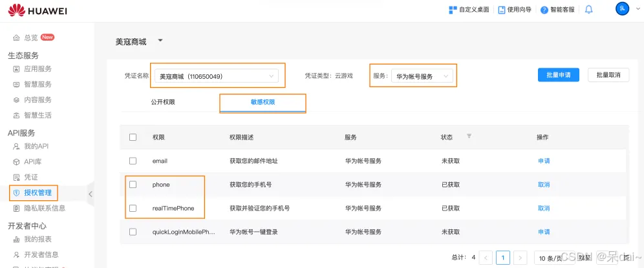
Task: Toggle the select-all header checkbox
Action: pos(133,137)
